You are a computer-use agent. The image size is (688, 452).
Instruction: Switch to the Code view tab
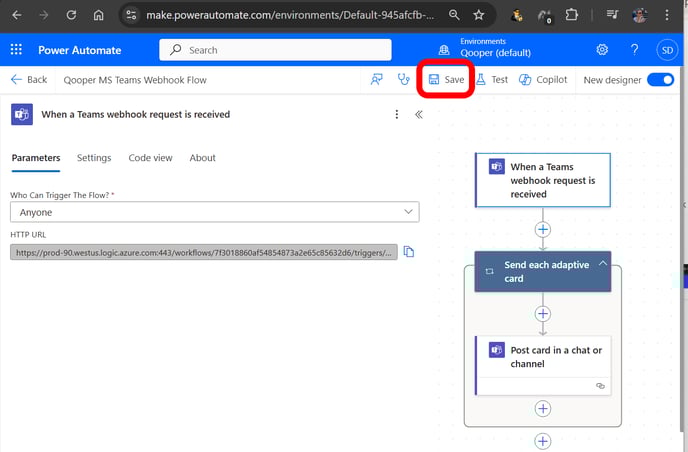tap(150, 158)
